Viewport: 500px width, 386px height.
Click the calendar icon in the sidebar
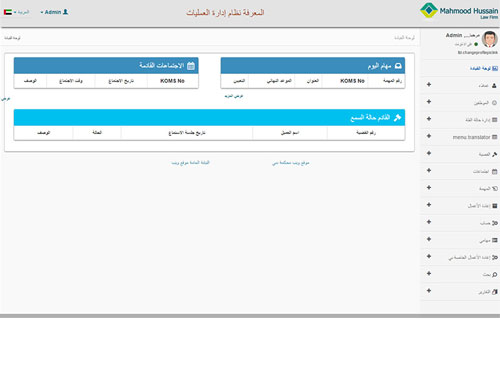click(x=495, y=172)
